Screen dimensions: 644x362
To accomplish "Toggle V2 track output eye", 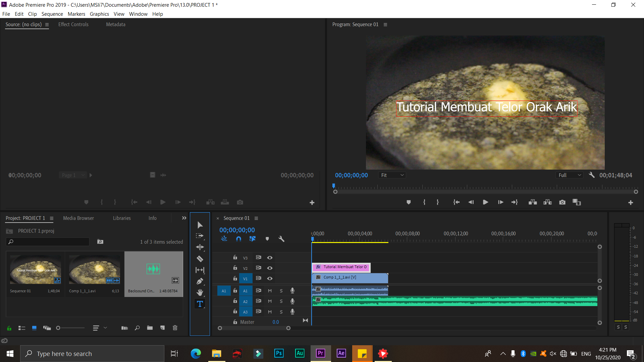I will click(270, 268).
